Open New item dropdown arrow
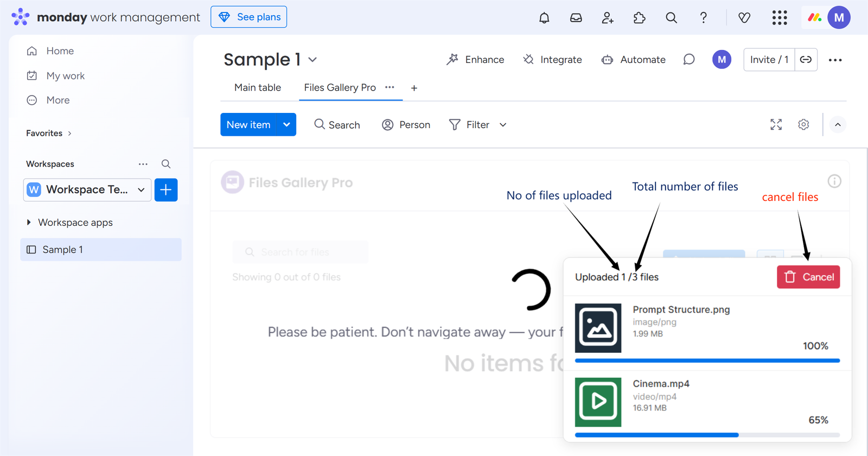The width and height of the screenshot is (868, 456). click(x=286, y=125)
